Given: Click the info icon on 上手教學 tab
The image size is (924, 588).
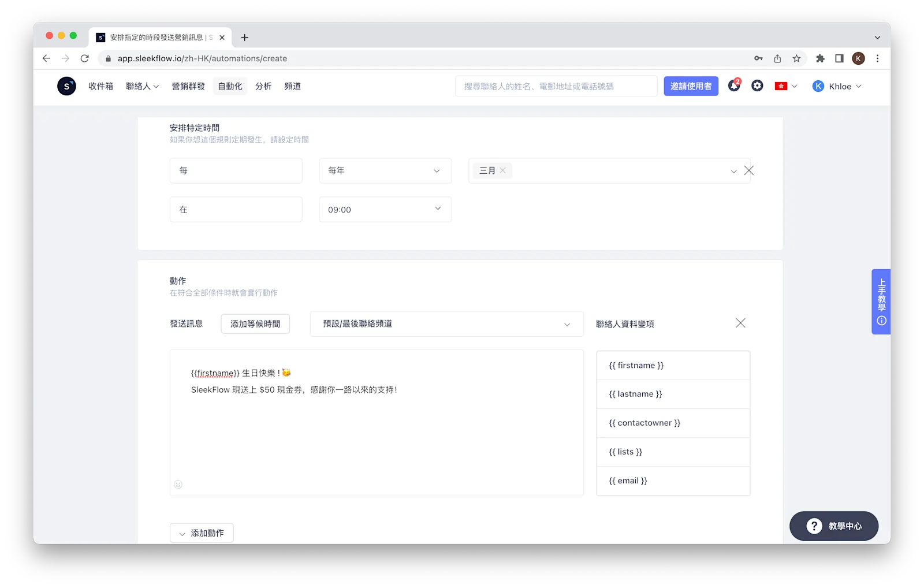Looking at the screenshot, I should 881,321.
